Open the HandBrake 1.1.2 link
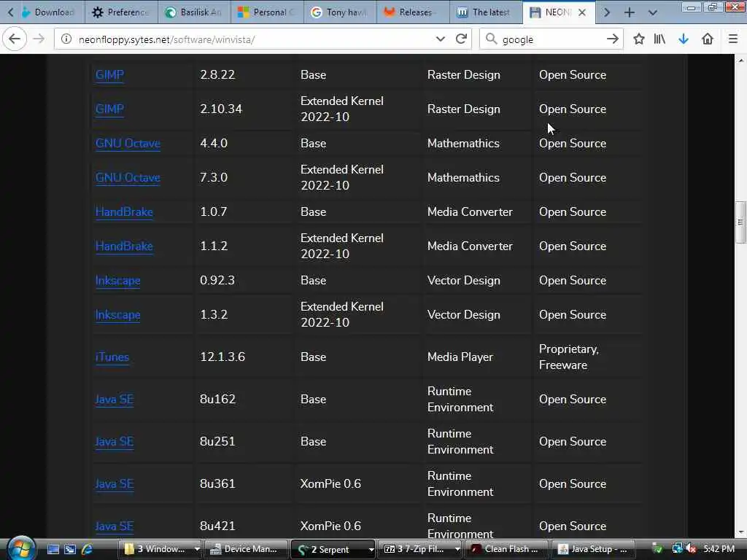The image size is (747, 560). (x=124, y=246)
